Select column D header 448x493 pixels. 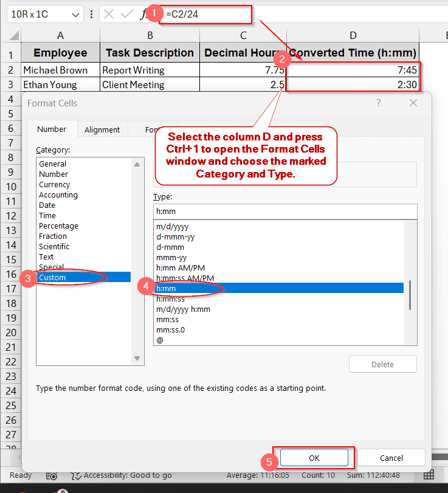pos(353,35)
